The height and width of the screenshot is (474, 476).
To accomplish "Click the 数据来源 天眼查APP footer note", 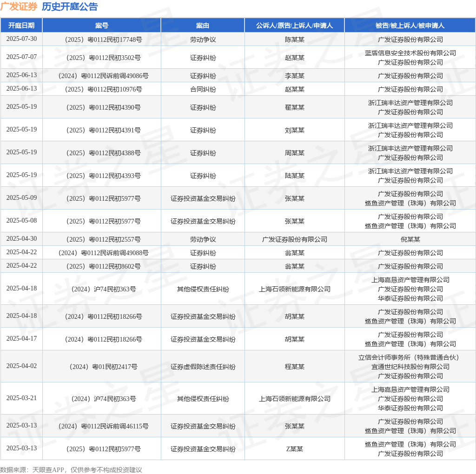I will click(71, 470).
